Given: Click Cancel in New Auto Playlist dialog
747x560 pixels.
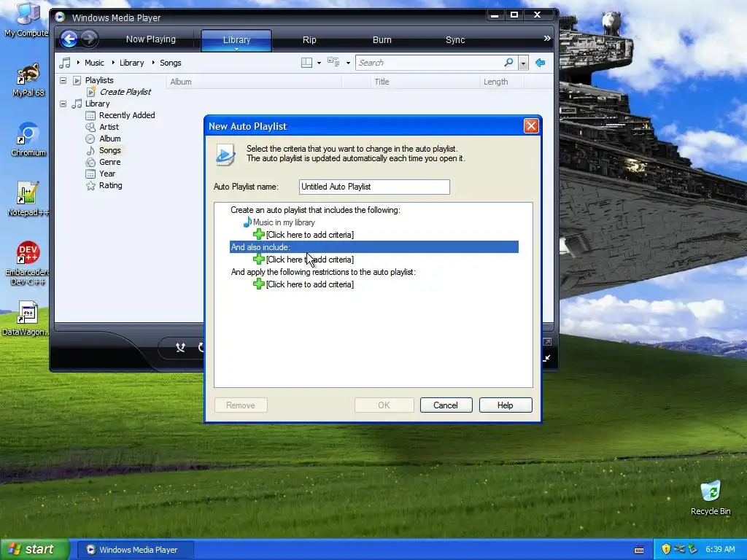Looking at the screenshot, I should [x=446, y=405].
